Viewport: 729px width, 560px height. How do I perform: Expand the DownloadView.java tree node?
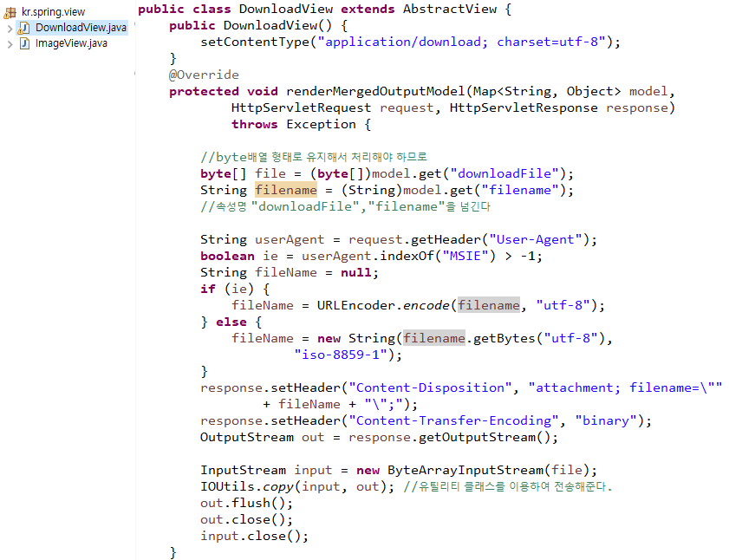(10, 29)
